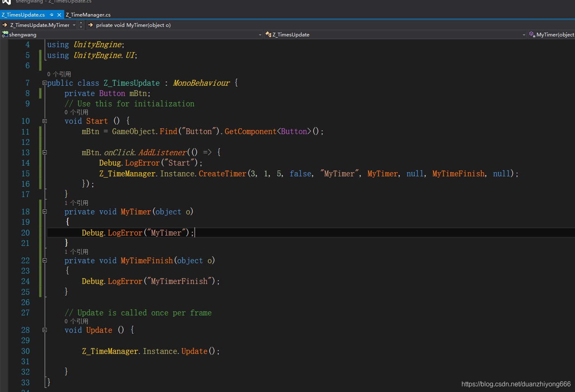The width and height of the screenshot is (575, 392).
Task: Open the shengwang project dropdown
Action: [260, 35]
